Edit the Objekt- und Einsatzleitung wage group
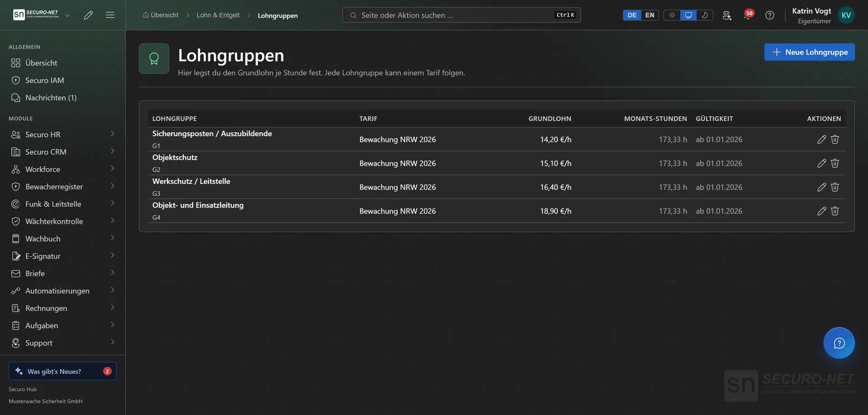868x415 pixels. pyautogui.click(x=821, y=211)
